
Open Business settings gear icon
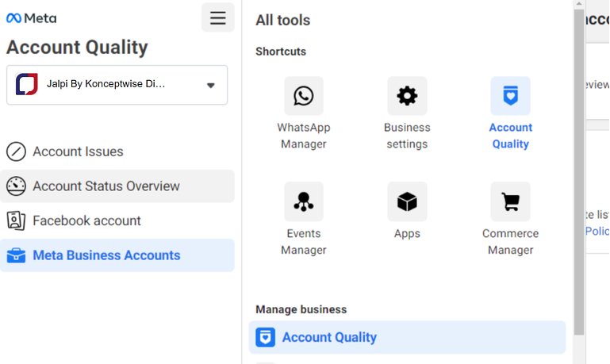(407, 96)
